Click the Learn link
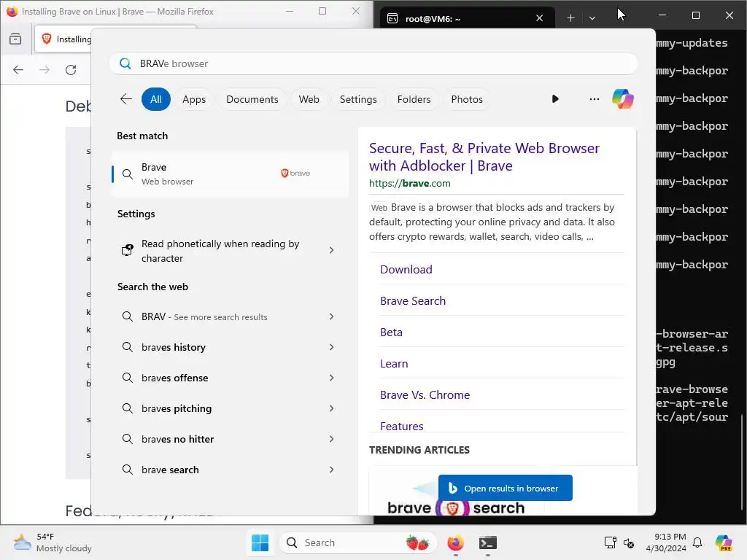The height and width of the screenshot is (560, 747). (x=394, y=363)
